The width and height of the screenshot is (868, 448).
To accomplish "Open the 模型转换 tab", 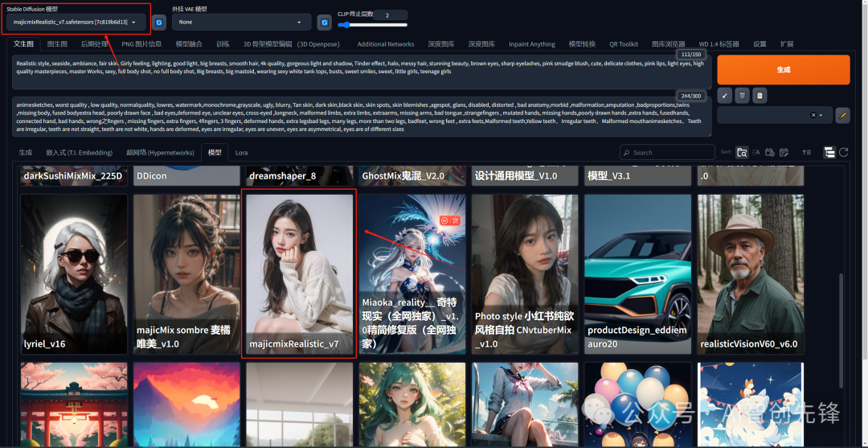I will 582,43.
